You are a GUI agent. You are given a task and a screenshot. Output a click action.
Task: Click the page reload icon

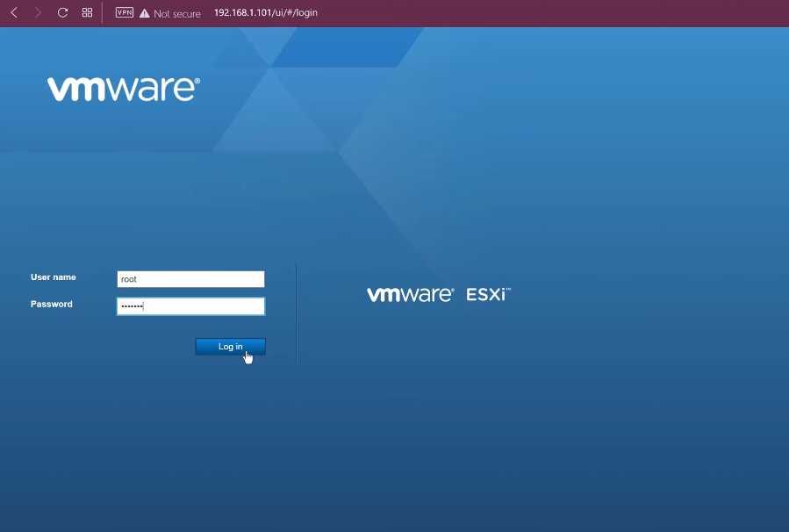pos(61,12)
